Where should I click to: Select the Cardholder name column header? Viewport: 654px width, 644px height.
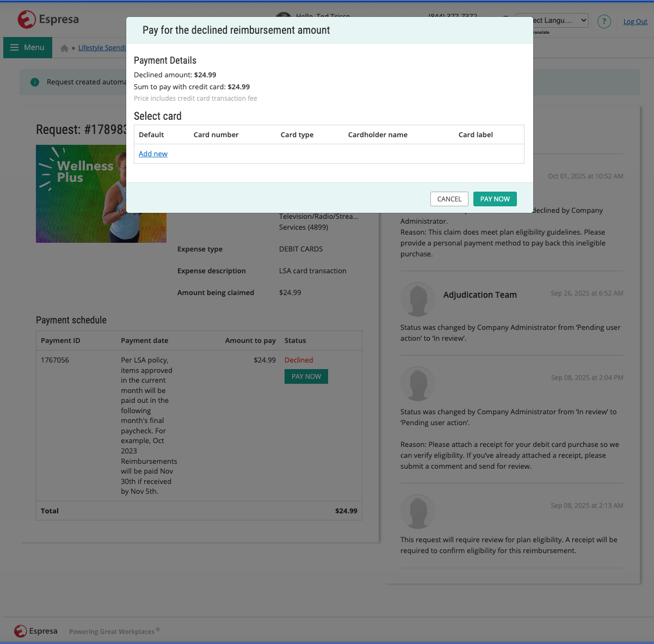coord(378,135)
